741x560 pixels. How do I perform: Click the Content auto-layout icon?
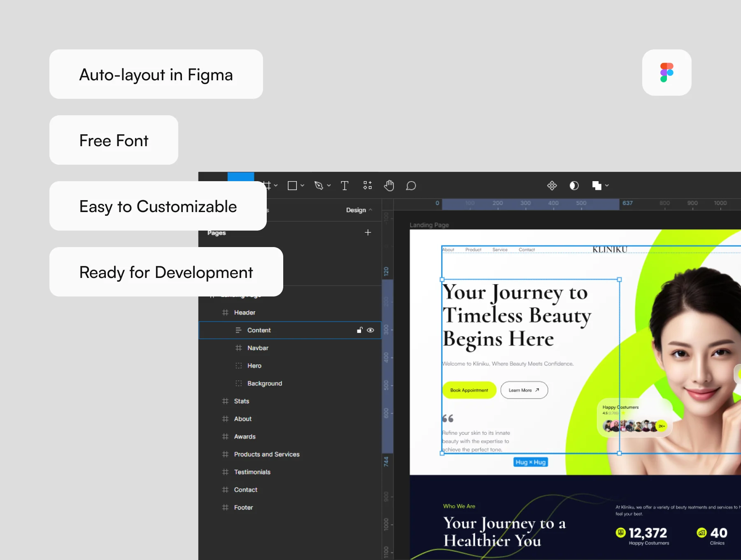click(x=238, y=330)
